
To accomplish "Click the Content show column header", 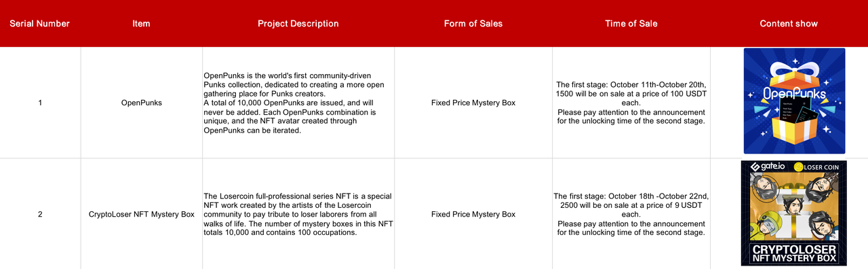I will 789,23.
